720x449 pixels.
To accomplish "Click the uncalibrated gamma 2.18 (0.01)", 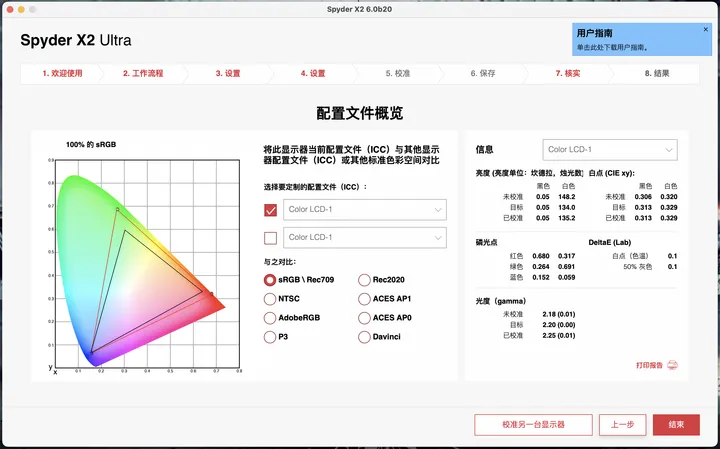I will click(x=558, y=314).
